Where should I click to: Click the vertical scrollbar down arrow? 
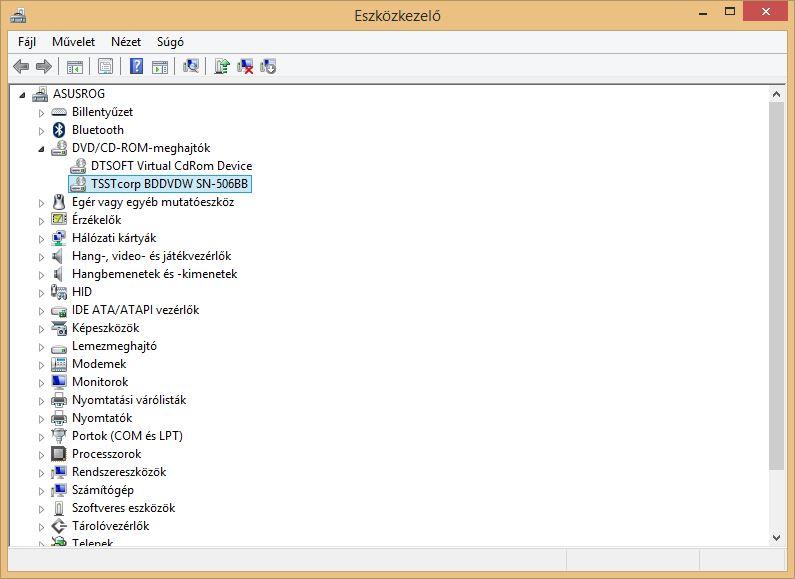(776, 537)
